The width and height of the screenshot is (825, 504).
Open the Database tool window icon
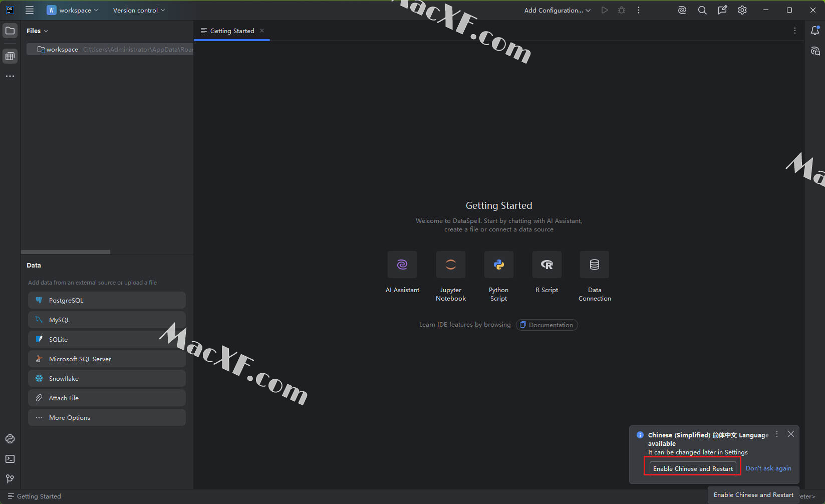[x=10, y=56]
